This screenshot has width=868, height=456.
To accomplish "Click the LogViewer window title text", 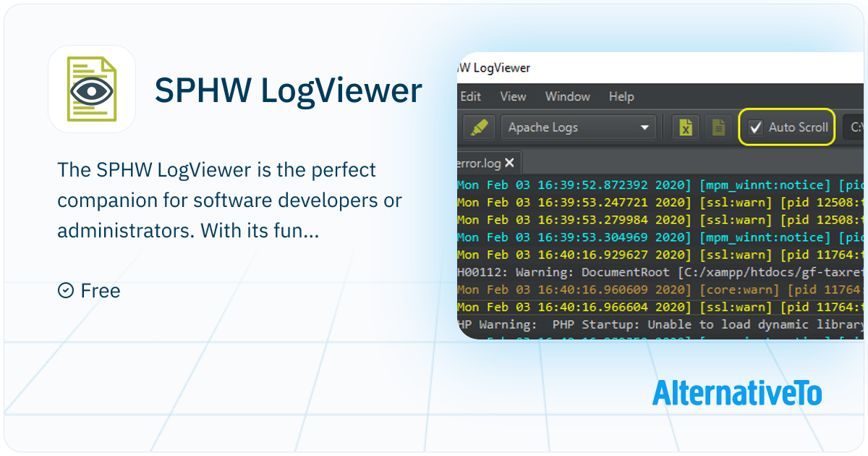I will tap(494, 68).
